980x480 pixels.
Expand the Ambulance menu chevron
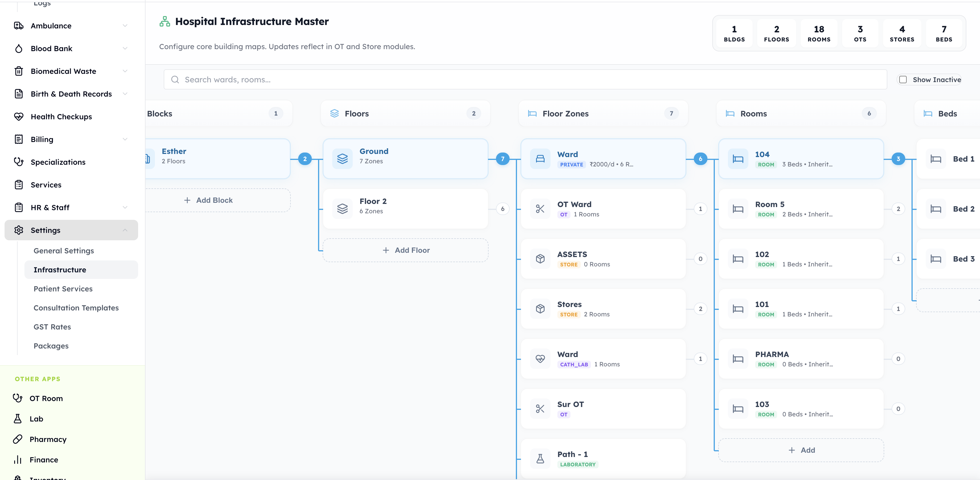[125, 26]
